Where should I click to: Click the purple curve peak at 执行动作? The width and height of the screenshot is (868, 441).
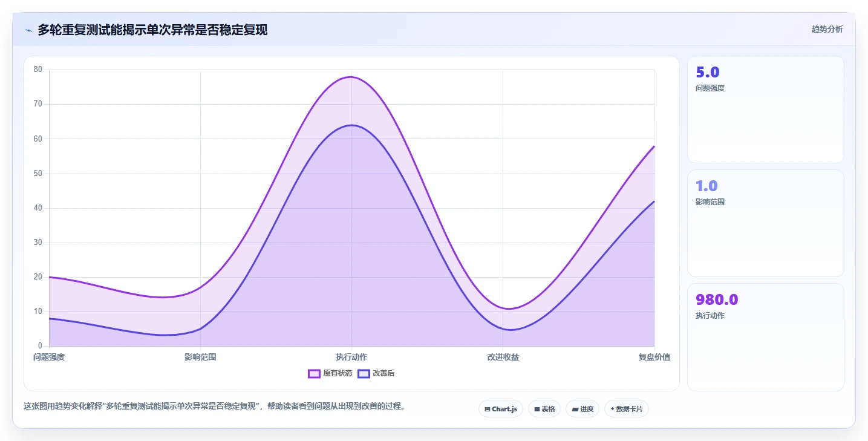[x=351, y=77]
